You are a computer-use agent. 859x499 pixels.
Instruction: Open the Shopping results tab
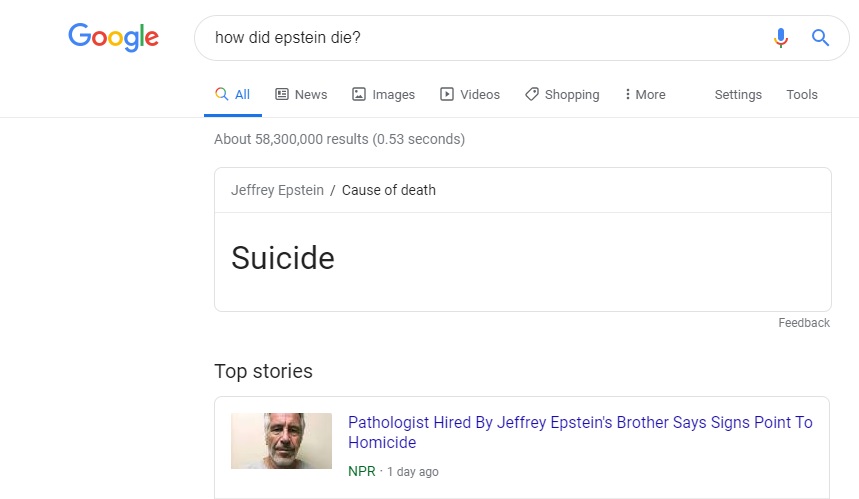(572, 94)
